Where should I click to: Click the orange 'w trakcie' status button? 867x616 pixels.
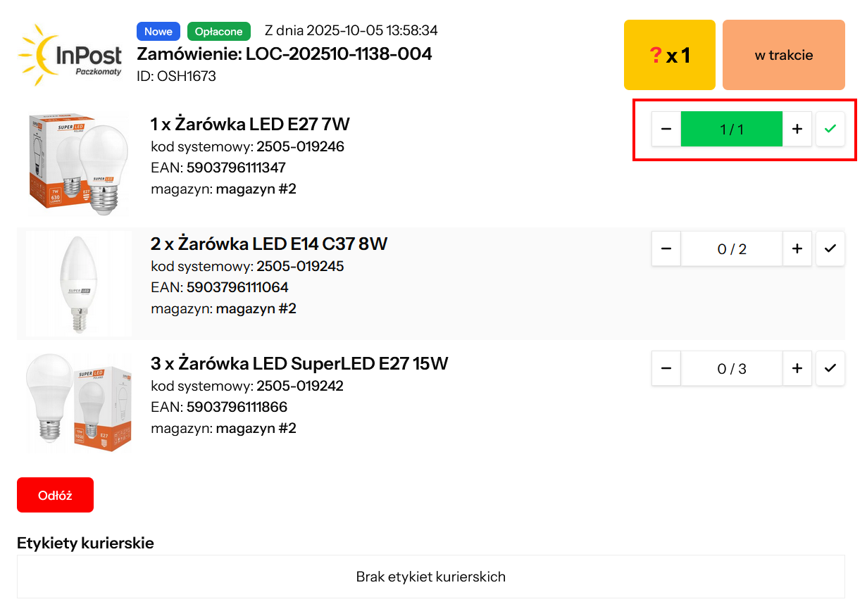point(783,55)
